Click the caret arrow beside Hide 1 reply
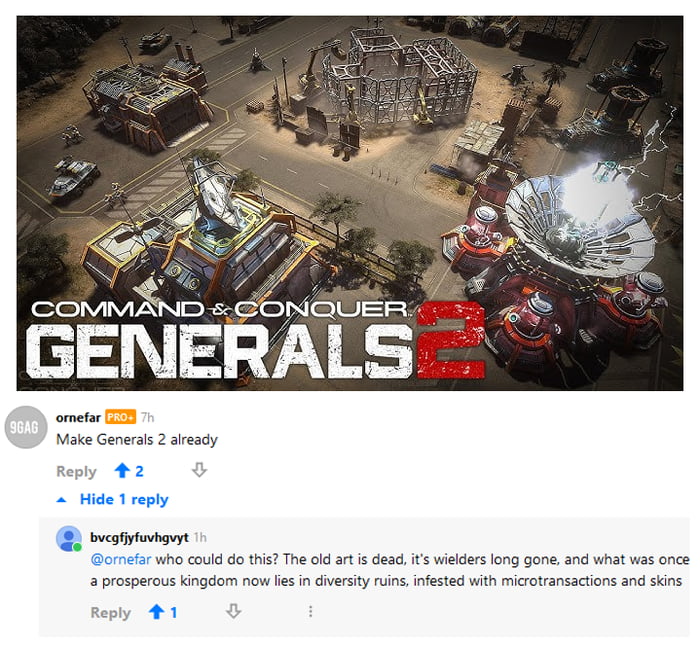The height and width of the screenshot is (646, 700). [62, 500]
